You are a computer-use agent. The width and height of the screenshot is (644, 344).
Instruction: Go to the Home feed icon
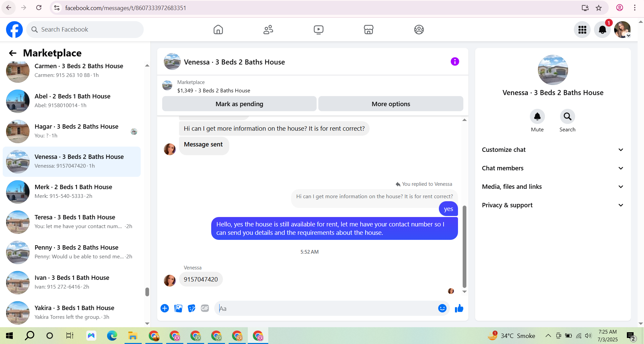218,30
